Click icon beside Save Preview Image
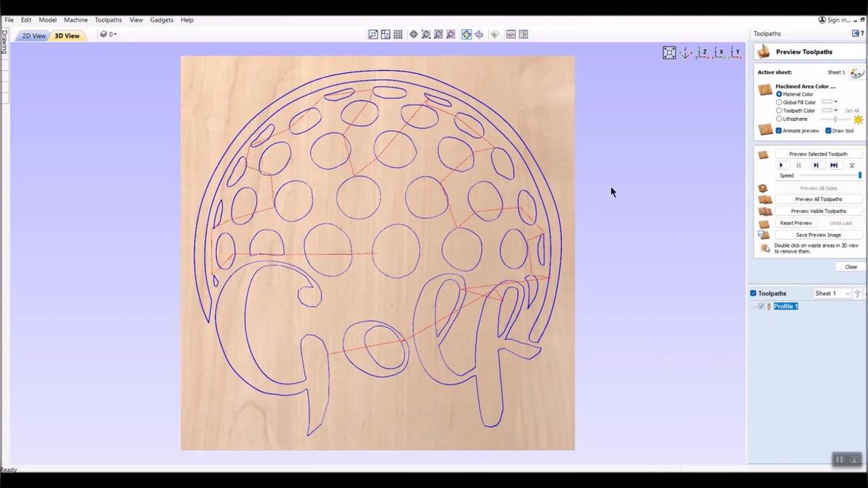The width and height of the screenshot is (868, 488). point(764,235)
